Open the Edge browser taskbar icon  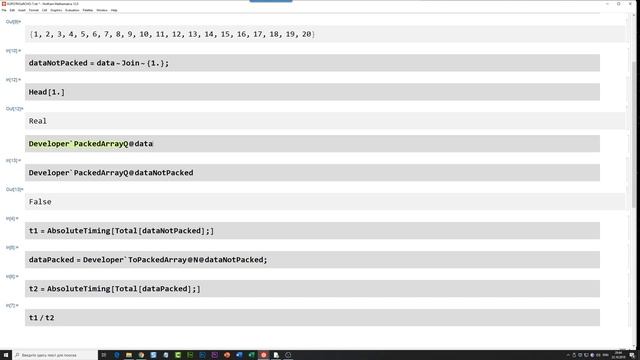[x=116, y=355]
